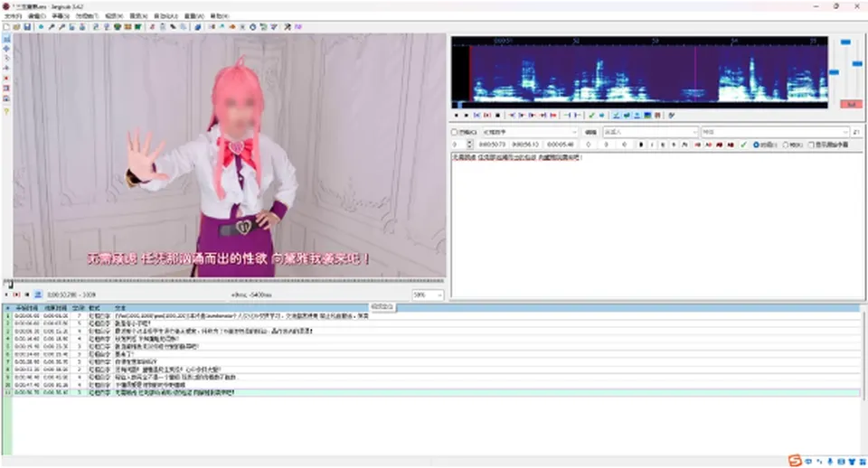Screen dimensions: 868x468
Task: Open the style dropdown in edit box
Action: click(x=530, y=132)
